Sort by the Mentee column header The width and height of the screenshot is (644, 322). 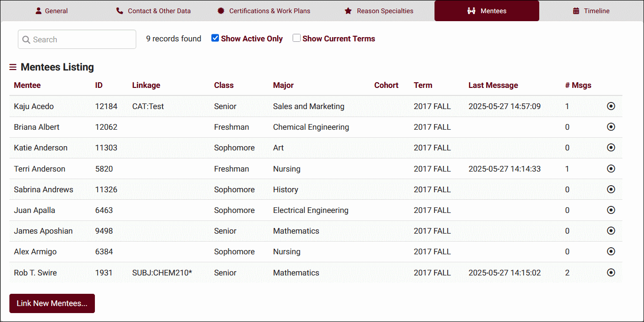[x=27, y=85]
